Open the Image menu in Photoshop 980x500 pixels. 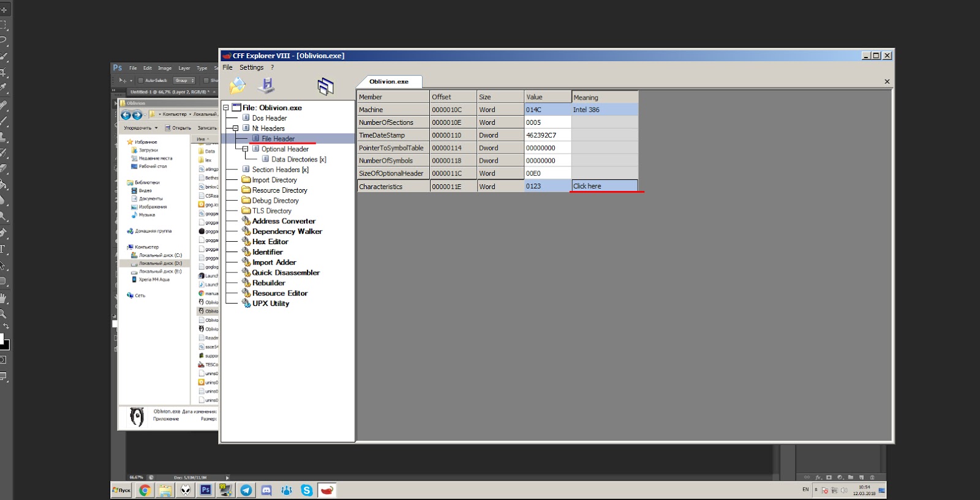[165, 68]
